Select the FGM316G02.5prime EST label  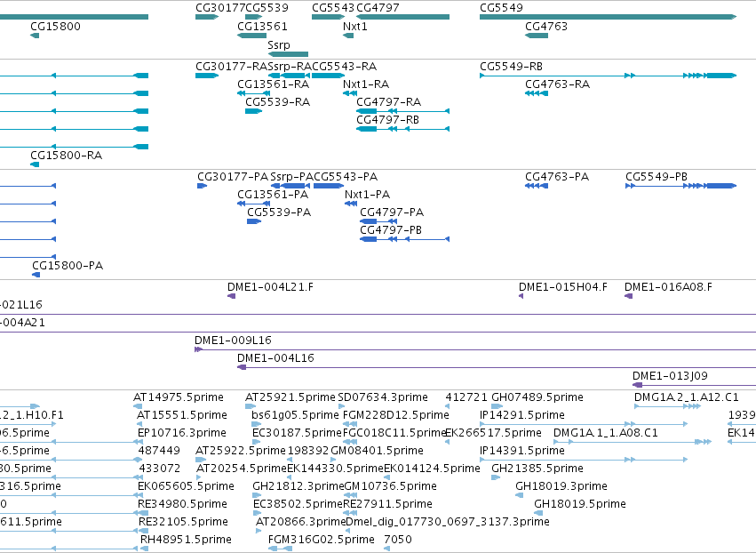pos(322,540)
